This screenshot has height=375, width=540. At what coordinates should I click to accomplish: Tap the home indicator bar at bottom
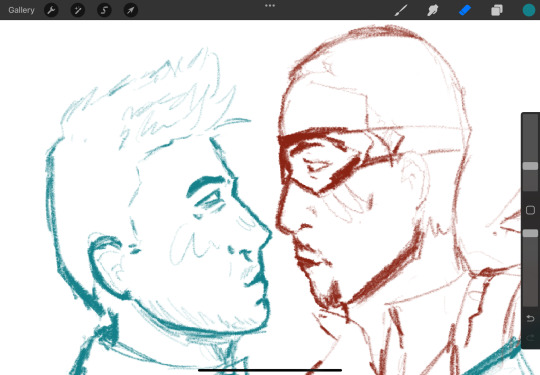(270, 370)
